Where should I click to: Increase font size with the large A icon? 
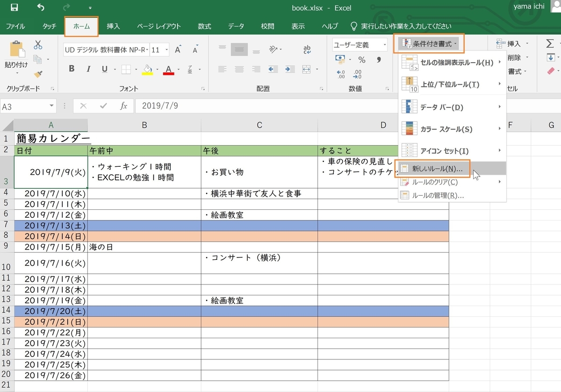point(177,49)
